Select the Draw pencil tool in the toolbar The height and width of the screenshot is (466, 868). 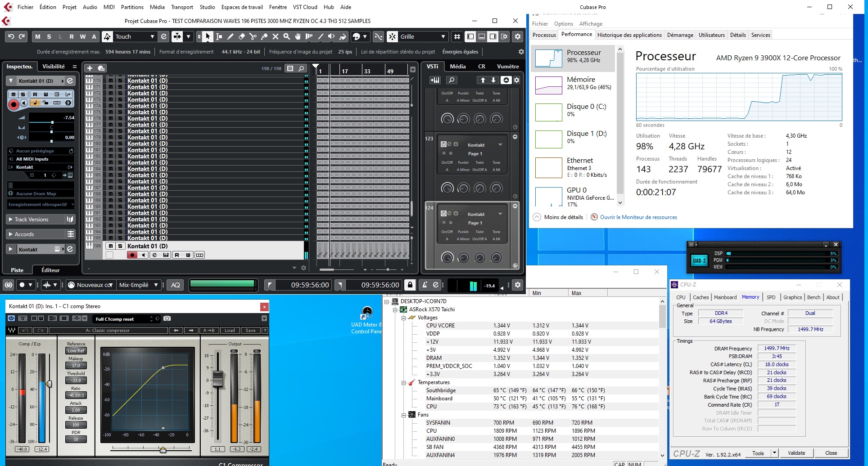coord(230,36)
